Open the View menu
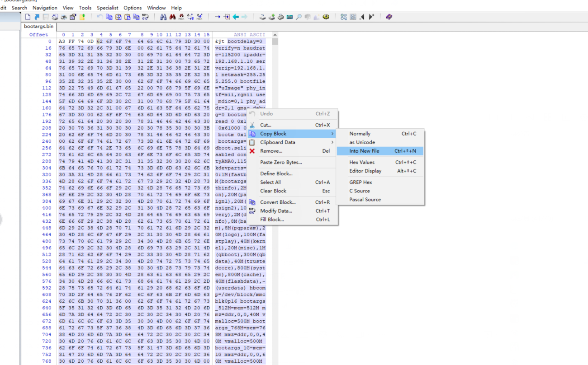This screenshot has height=365, width=588. (x=68, y=8)
